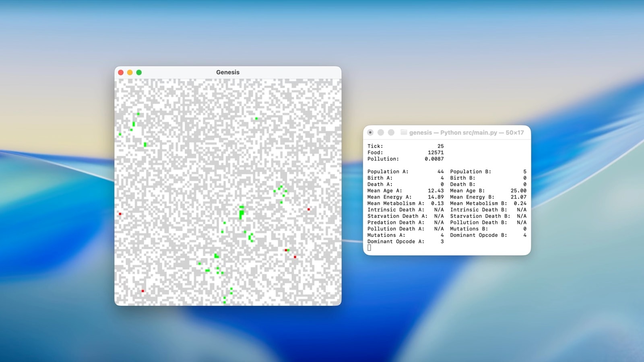Click the folder icon in terminal title bar

[404, 132]
